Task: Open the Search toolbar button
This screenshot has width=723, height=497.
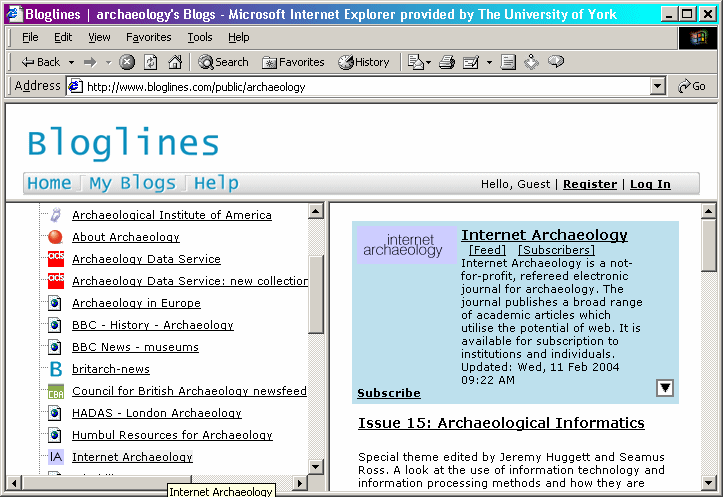Action: point(223,62)
